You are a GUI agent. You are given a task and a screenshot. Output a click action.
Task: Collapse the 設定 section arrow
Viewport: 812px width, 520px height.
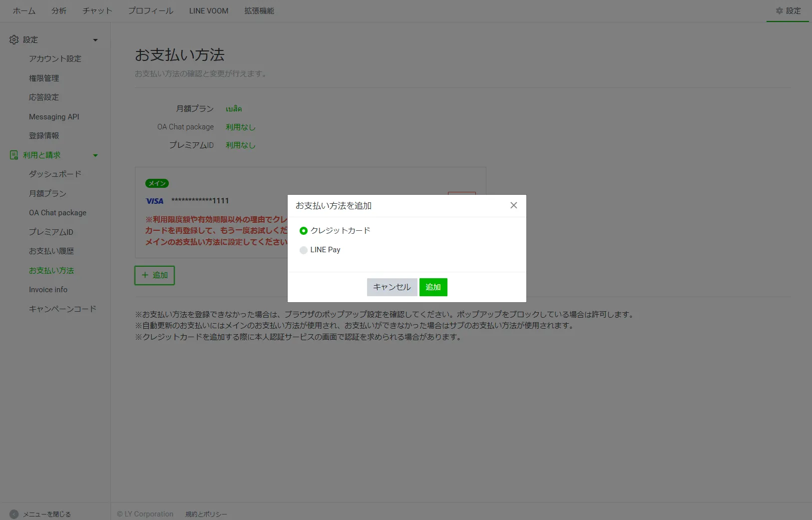tap(95, 40)
